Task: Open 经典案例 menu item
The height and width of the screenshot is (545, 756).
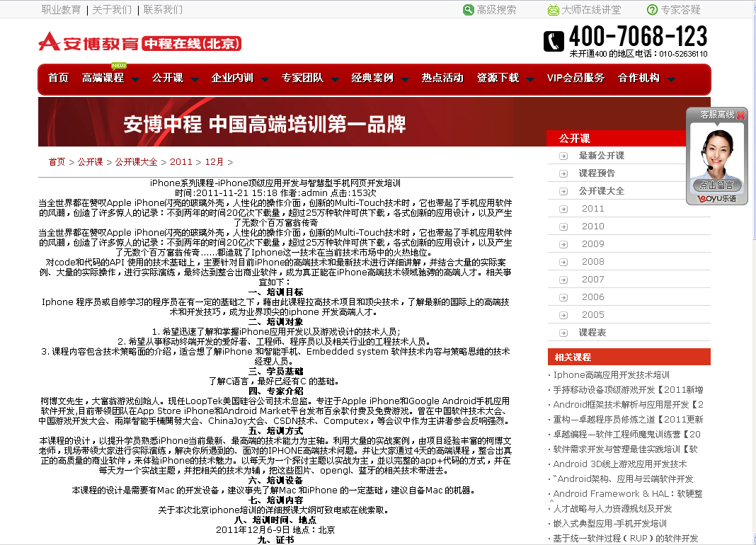Action: click(x=373, y=78)
